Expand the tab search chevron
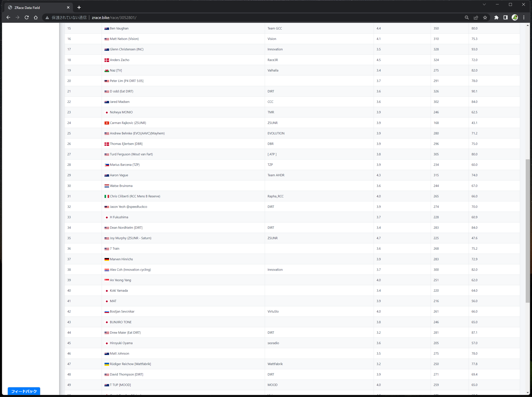The height and width of the screenshot is (397, 532). point(484,5)
